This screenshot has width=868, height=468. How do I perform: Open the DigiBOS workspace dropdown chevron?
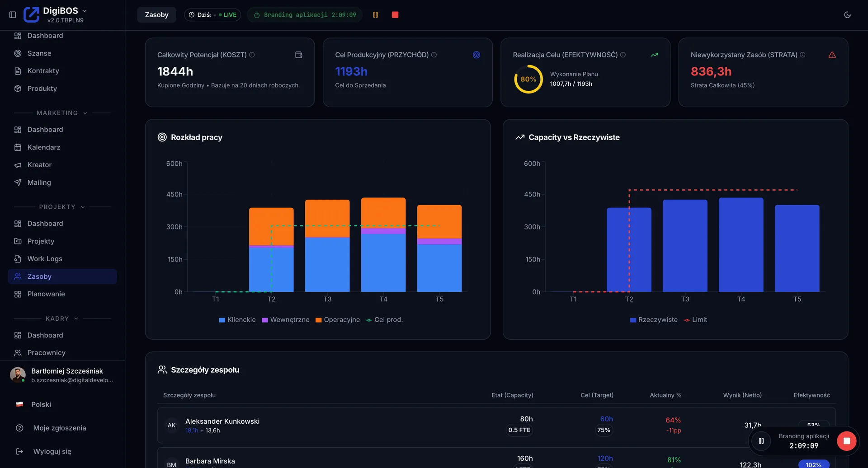pos(85,11)
